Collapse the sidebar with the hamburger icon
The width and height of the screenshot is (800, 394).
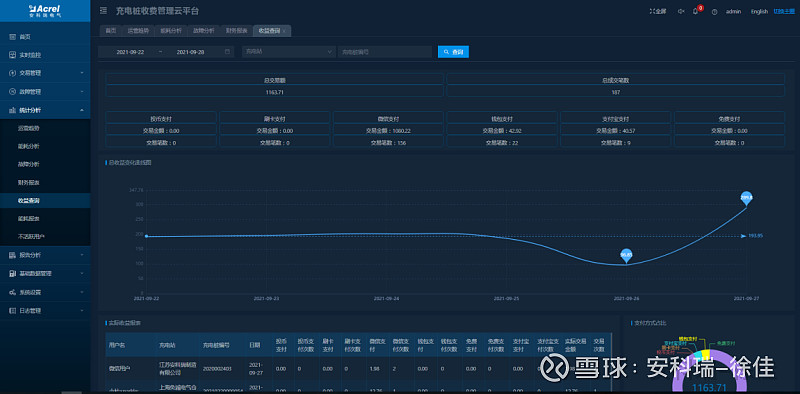104,11
